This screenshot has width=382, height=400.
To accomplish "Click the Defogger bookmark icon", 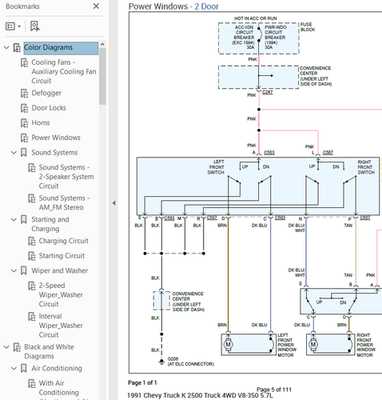I will pos(24,93).
